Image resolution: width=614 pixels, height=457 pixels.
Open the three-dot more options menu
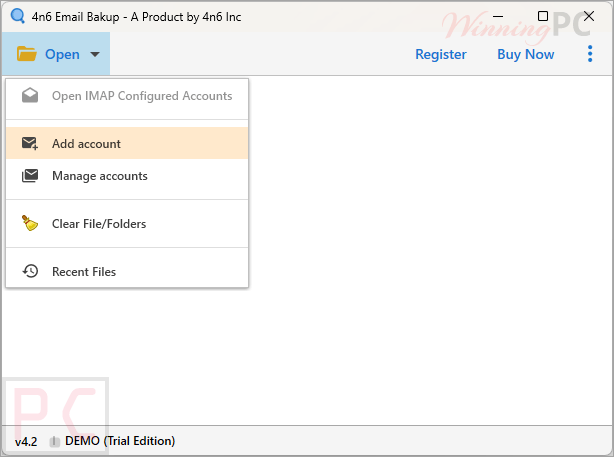tap(590, 54)
